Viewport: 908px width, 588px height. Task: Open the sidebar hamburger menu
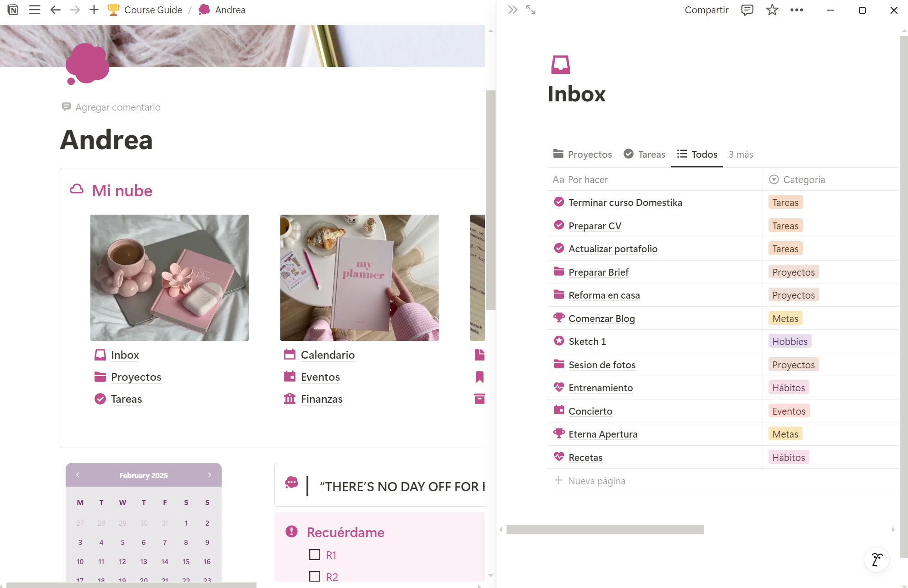pos(35,10)
